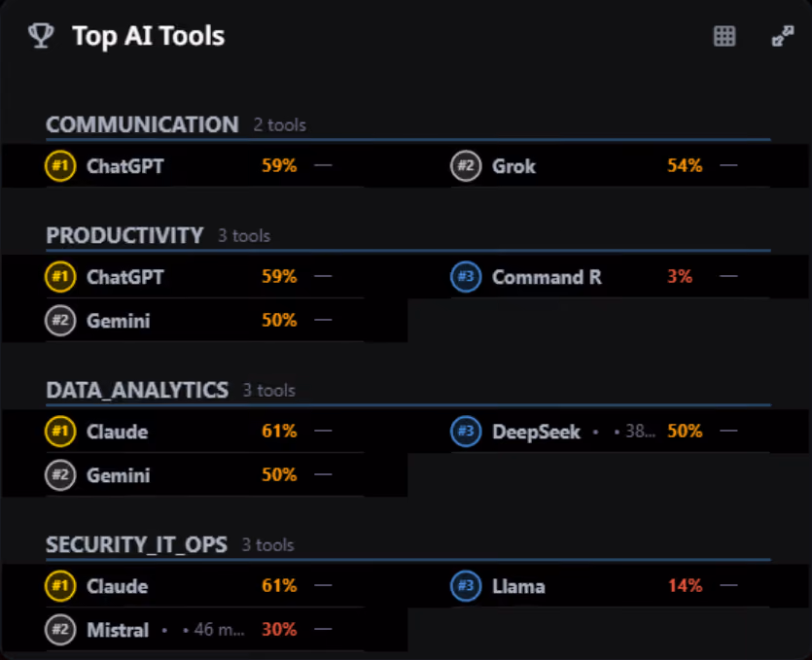
Task: Open the PRODUCTIVITY category header
Action: 124,235
